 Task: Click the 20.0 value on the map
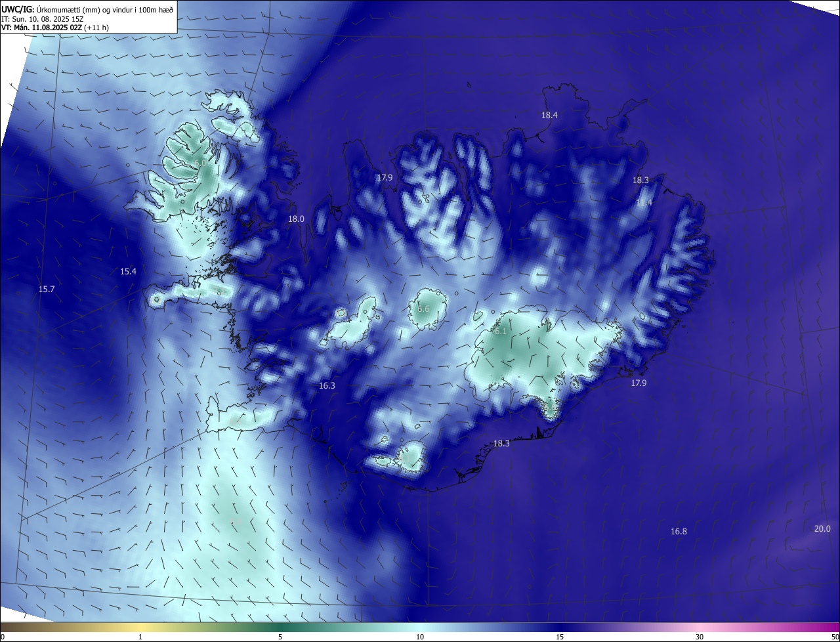(x=822, y=528)
